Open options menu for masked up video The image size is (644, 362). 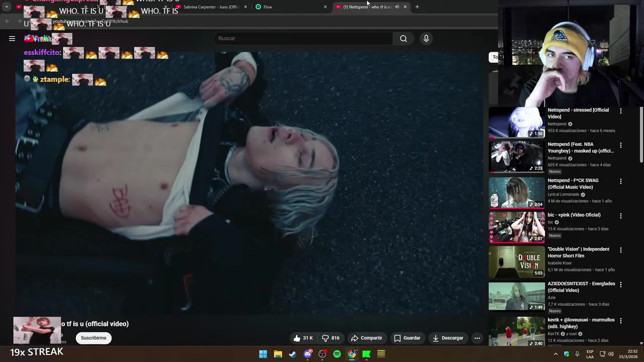tap(620, 145)
